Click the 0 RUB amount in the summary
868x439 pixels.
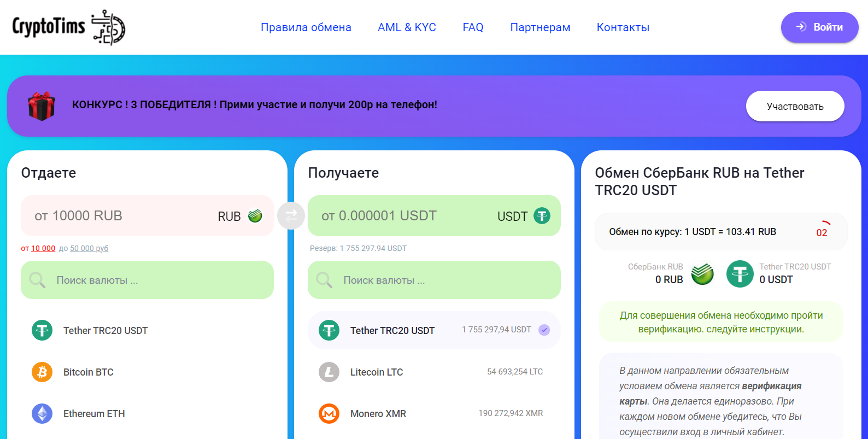[x=669, y=279]
